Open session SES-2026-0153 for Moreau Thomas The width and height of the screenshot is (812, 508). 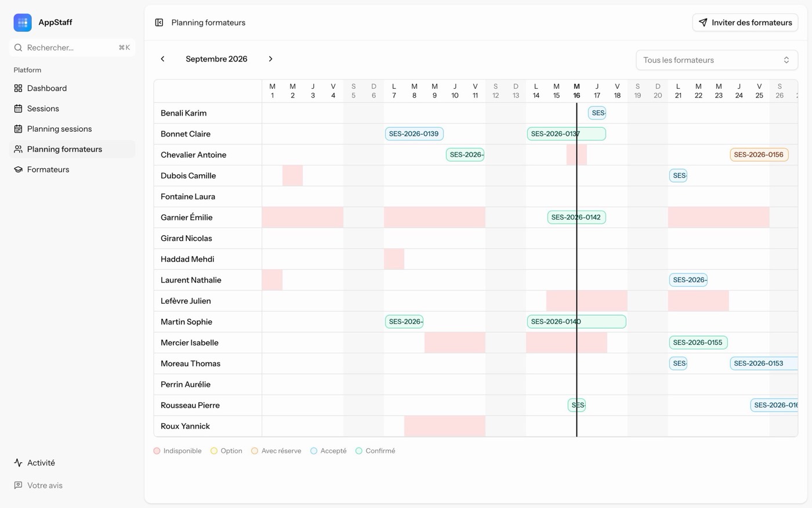point(764,363)
